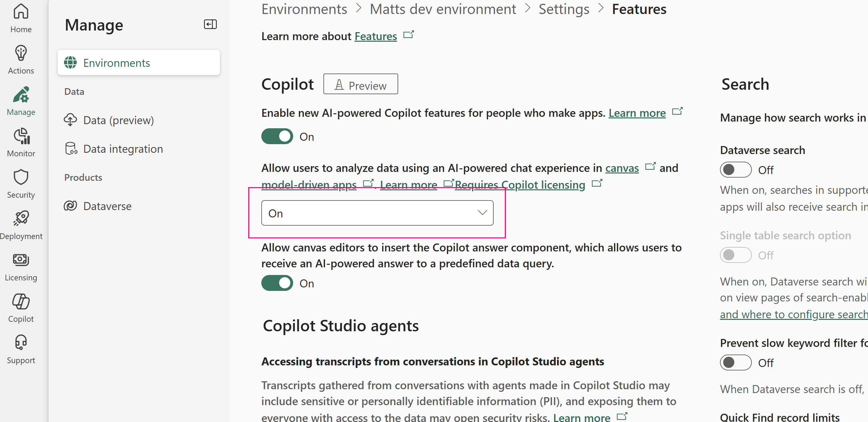The height and width of the screenshot is (422, 868).
Task: Enable Dataverse search
Action: 735,169
